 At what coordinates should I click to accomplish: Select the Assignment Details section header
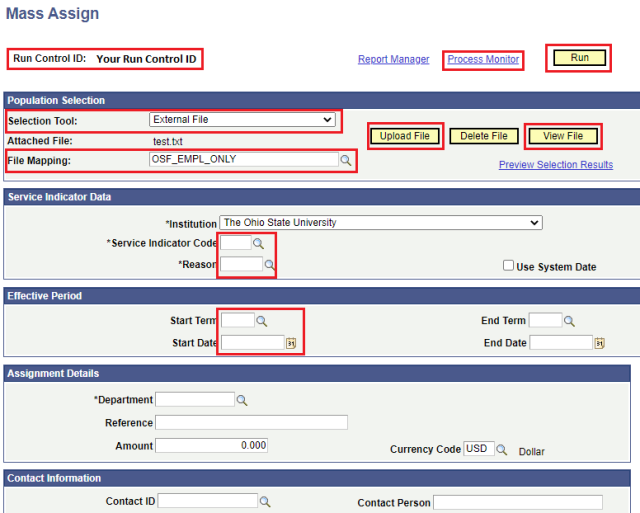click(53, 373)
